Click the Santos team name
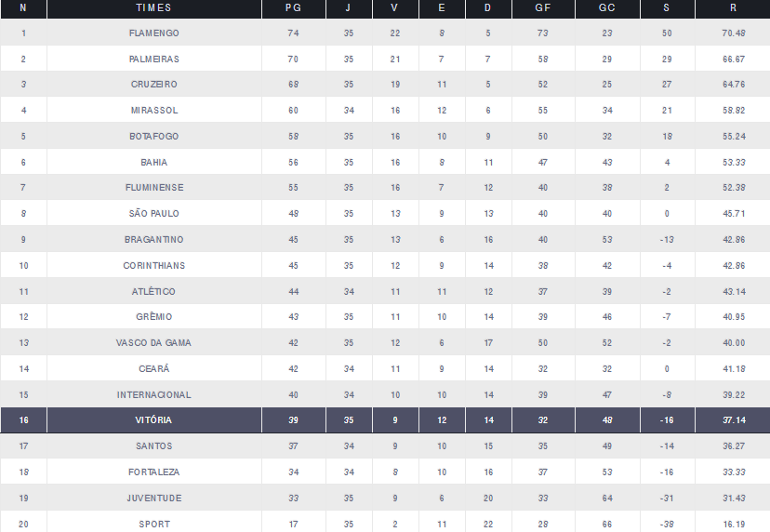Screen dimensions: 770x532 [x=154, y=446]
